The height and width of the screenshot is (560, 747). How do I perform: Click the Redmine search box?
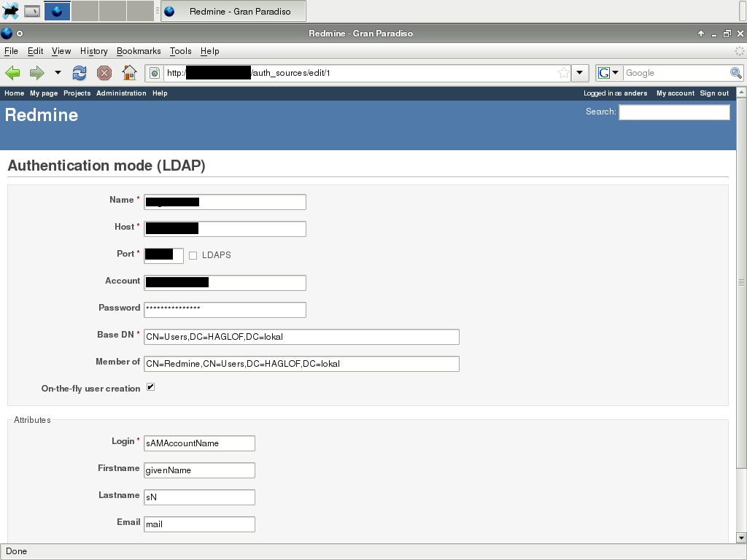[x=674, y=112]
